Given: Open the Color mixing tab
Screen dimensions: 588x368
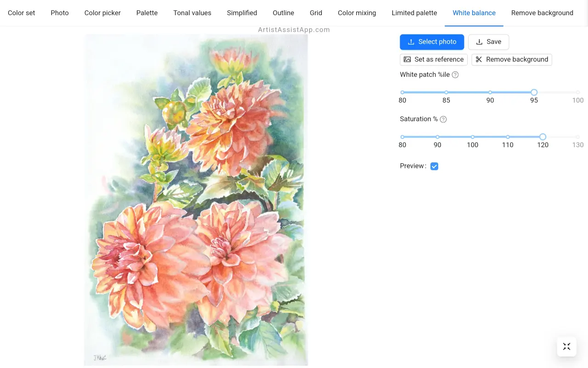Looking at the screenshot, I should pos(357,13).
